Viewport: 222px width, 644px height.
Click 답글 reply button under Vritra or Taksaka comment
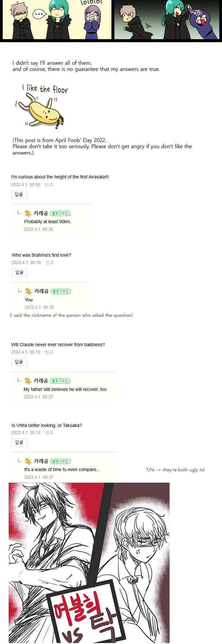click(x=19, y=442)
